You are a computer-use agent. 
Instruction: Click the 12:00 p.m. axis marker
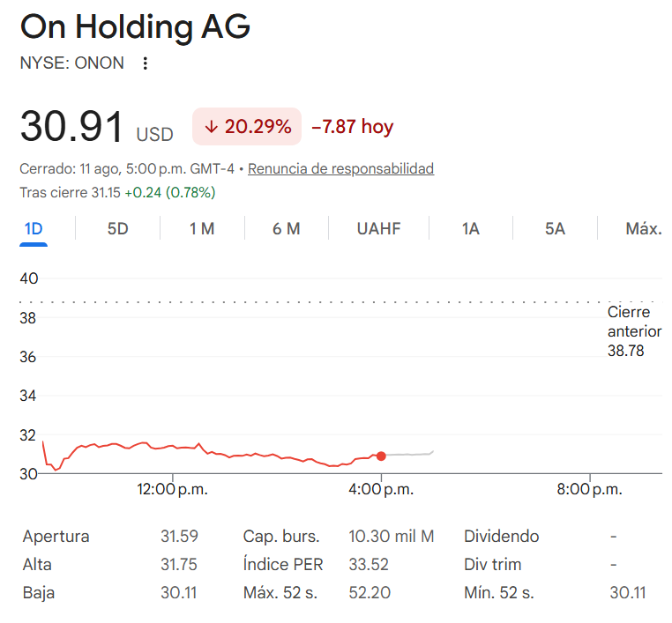[172, 489]
